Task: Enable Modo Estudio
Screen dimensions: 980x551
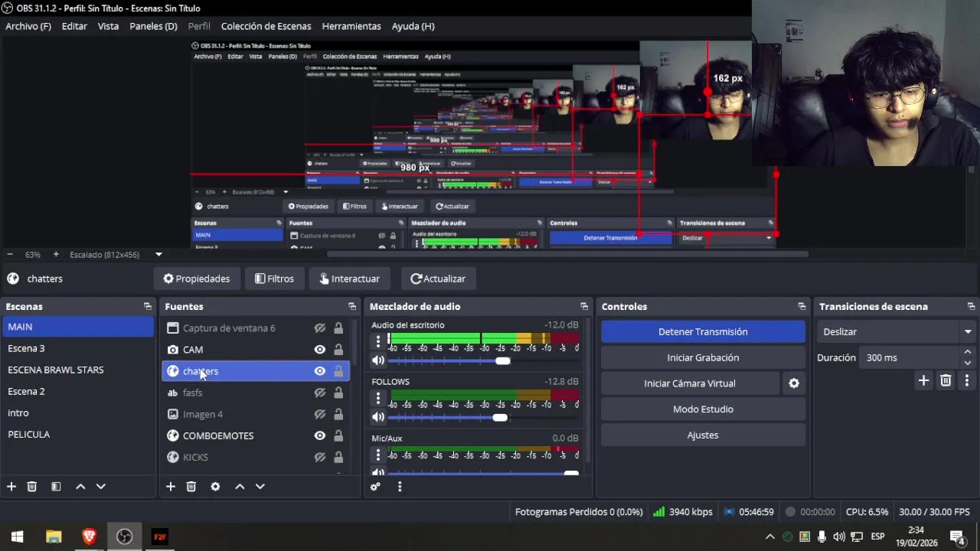Action: tap(703, 409)
